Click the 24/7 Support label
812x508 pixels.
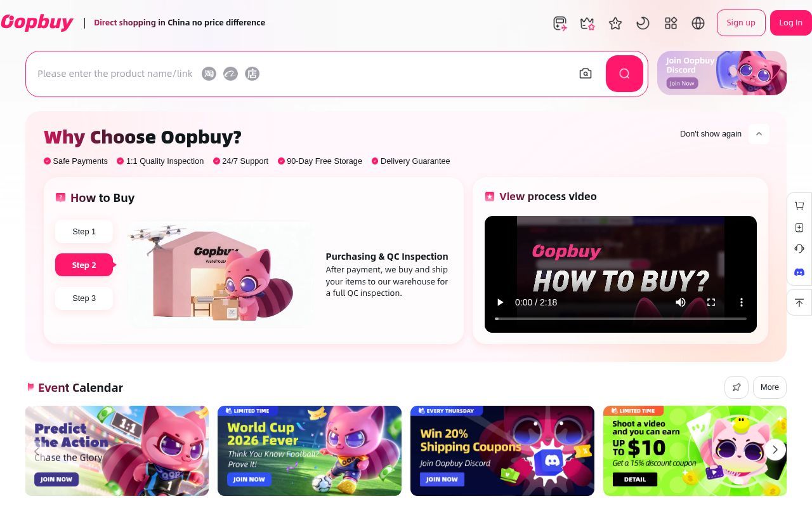coord(245,161)
